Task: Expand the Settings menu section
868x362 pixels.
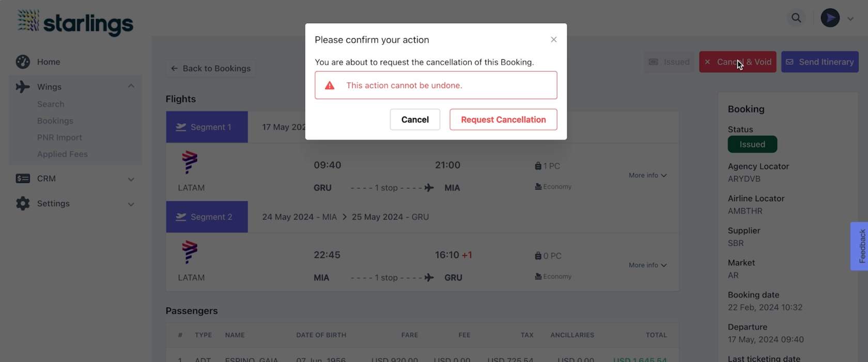Action: 131,204
